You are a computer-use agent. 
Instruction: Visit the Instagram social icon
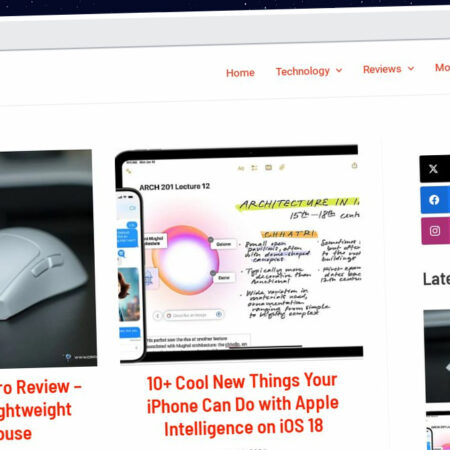[435, 231]
